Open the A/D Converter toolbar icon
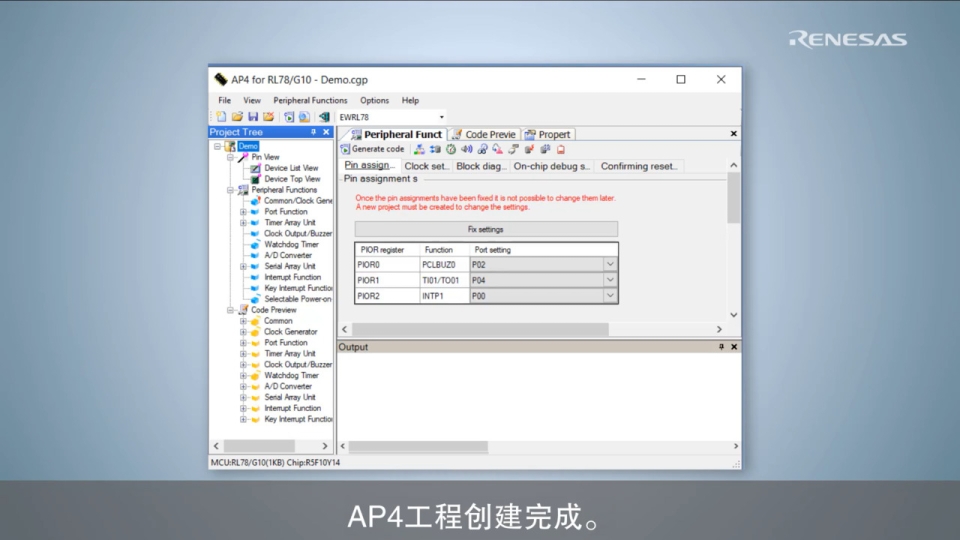The height and width of the screenshot is (540, 960). [498, 149]
